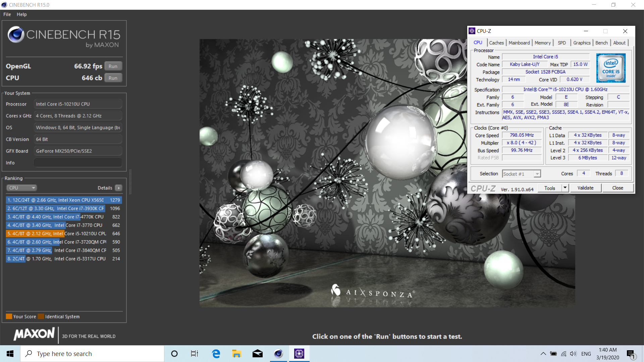The height and width of the screenshot is (362, 644).
Task: Select the Core i7-3930K ranking row
Action: [64, 208]
